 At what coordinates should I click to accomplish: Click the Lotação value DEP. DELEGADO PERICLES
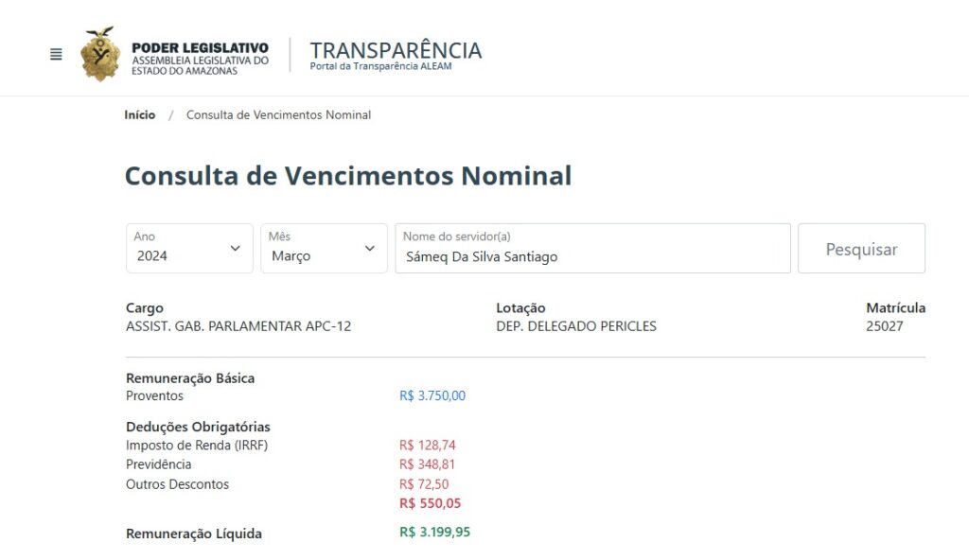[x=576, y=326]
